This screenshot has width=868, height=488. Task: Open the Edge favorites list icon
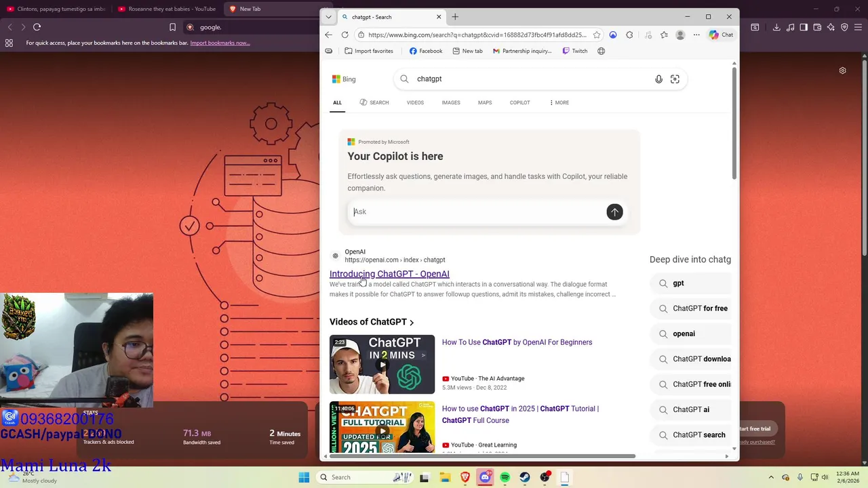[664, 35]
